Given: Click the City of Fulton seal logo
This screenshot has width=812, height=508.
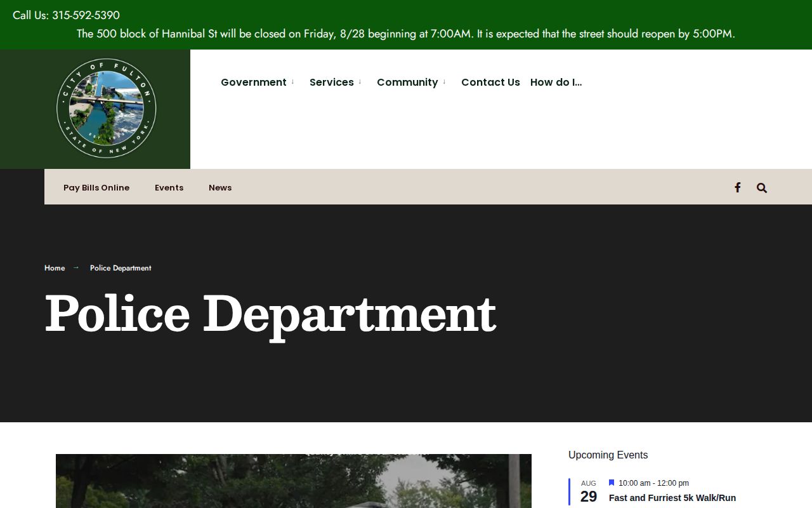Looking at the screenshot, I should coord(107,109).
